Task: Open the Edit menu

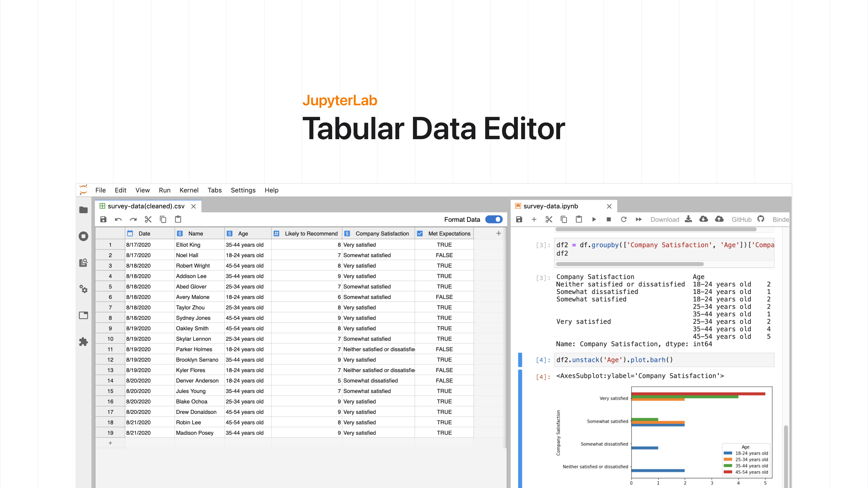Action: pyautogui.click(x=120, y=190)
